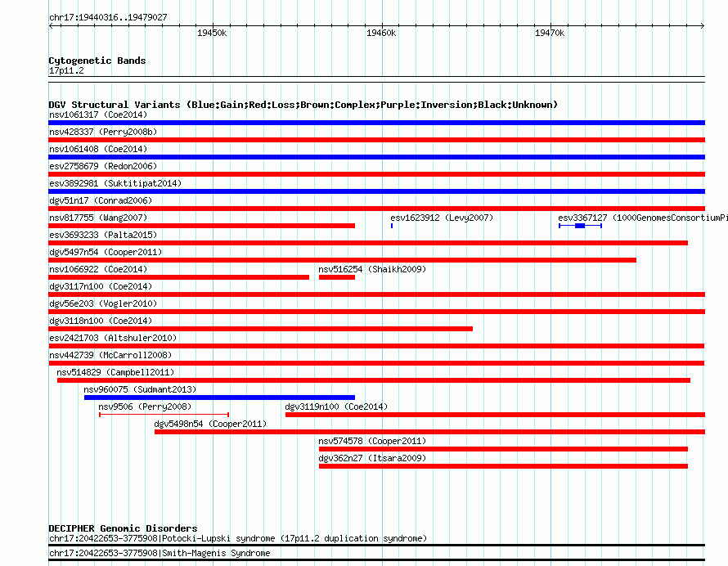Image resolution: width=728 pixels, height=566 pixels.
Task: Click the red bar under nsv817755
Action: point(201,226)
